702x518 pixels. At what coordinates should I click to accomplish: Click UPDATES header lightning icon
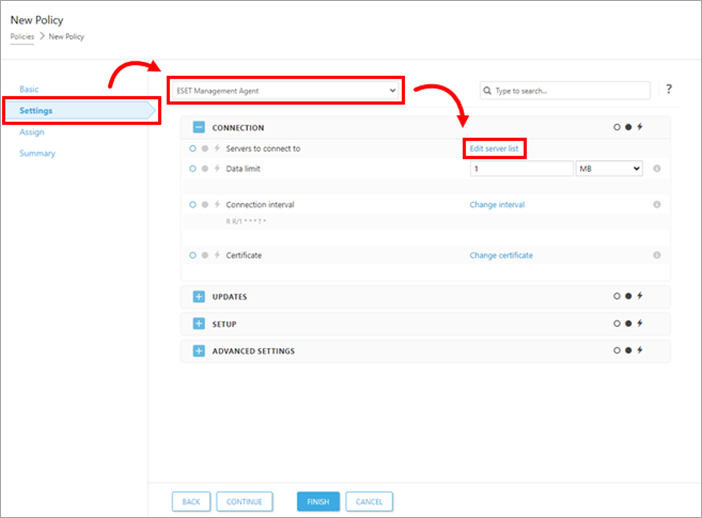coord(640,295)
